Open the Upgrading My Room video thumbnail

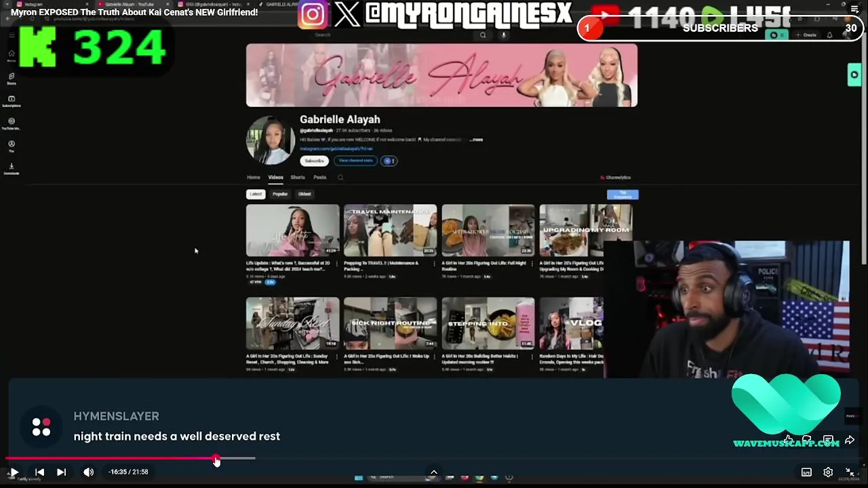tap(586, 230)
